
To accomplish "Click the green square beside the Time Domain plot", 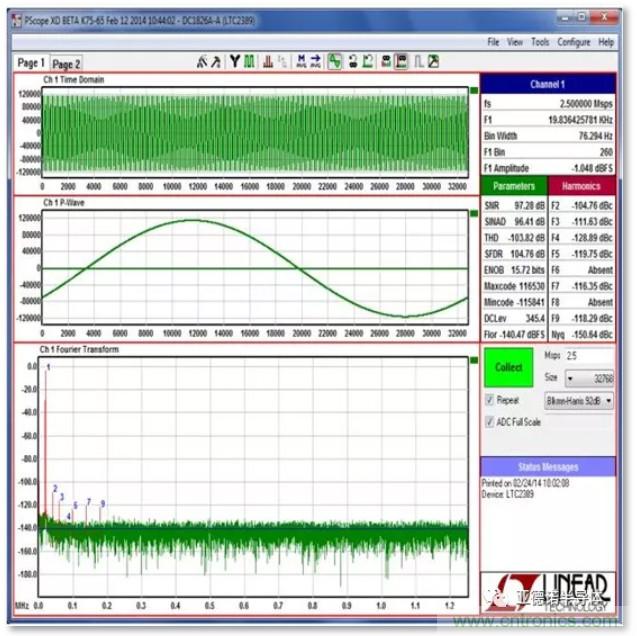I will [x=474, y=90].
